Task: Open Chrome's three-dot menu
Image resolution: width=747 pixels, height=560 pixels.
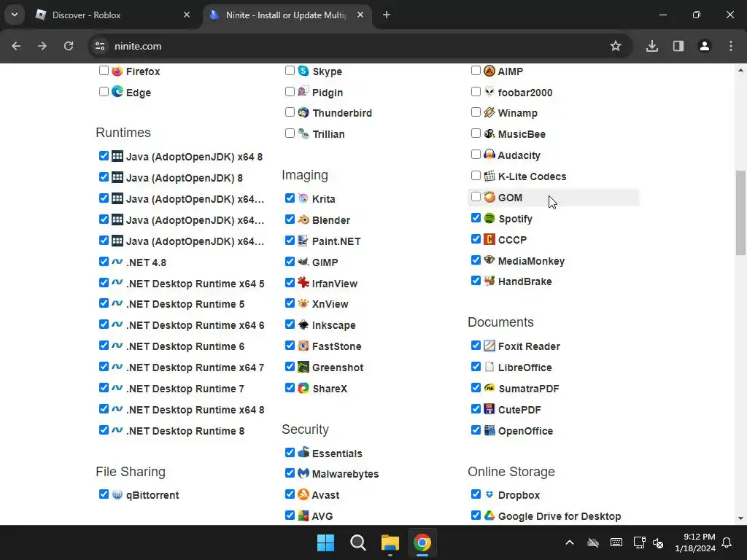Action: click(731, 46)
